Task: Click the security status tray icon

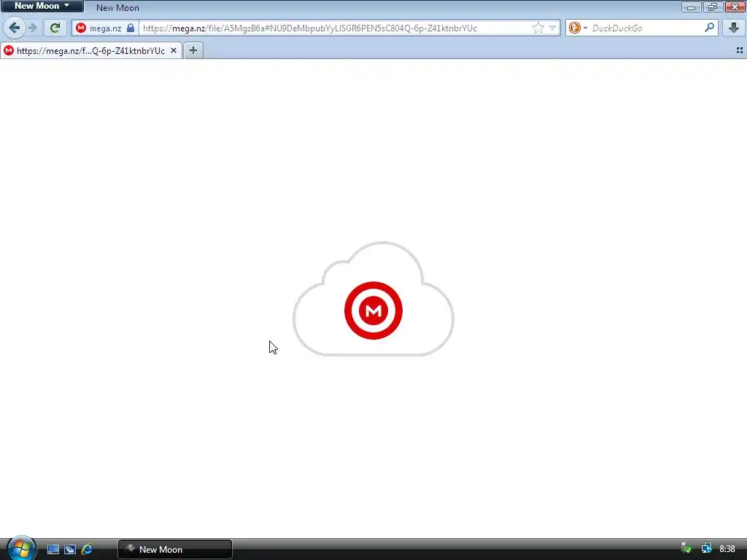Action: click(686, 548)
